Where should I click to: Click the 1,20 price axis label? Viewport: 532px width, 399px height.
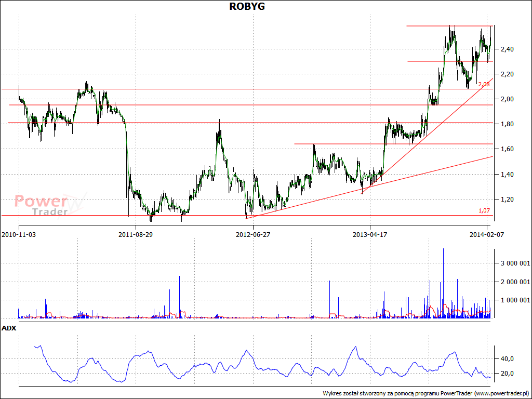(507, 199)
